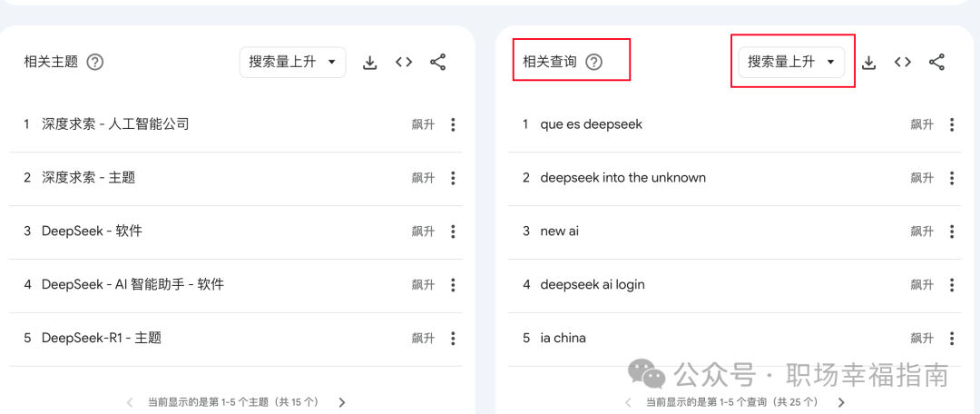Click 飙升 label beside DeepSeek - 软件
Viewport: 980px width, 414px height.
423,232
